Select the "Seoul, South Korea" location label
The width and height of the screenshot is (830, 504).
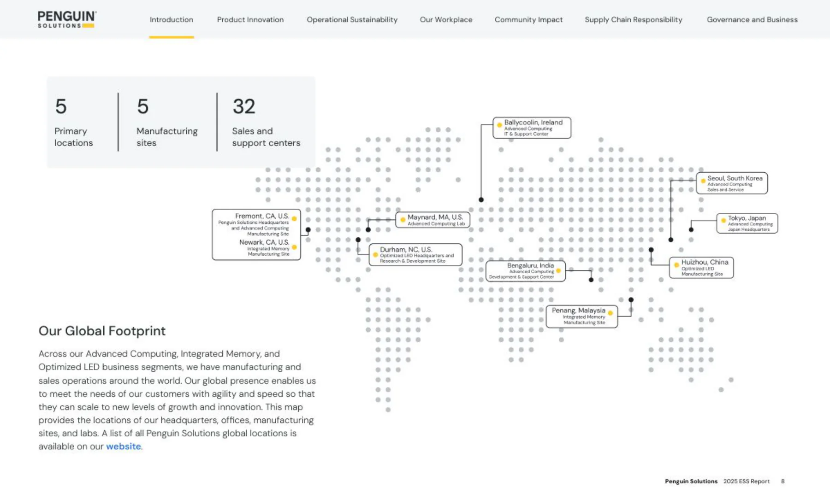735,178
